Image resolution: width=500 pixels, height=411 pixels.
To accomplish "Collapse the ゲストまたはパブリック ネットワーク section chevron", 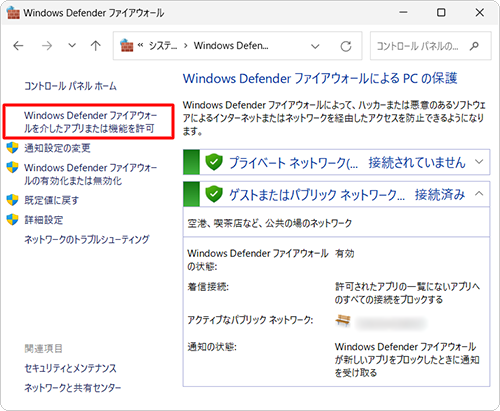I will point(479,194).
